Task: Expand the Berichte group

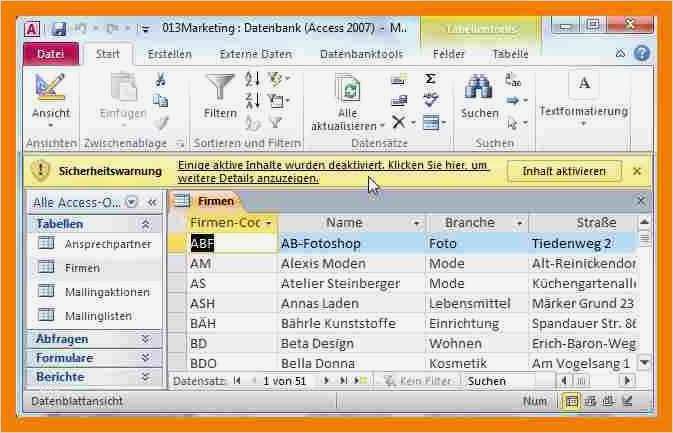Action: (146, 377)
